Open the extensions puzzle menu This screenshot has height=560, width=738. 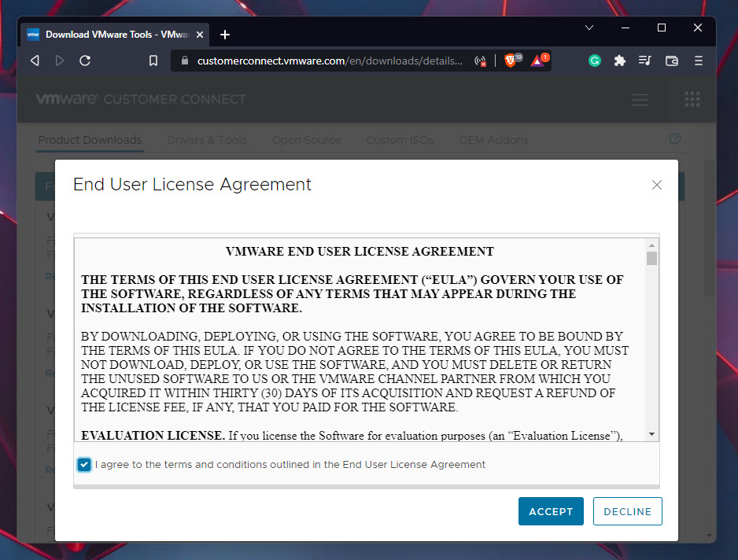[x=620, y=61]
